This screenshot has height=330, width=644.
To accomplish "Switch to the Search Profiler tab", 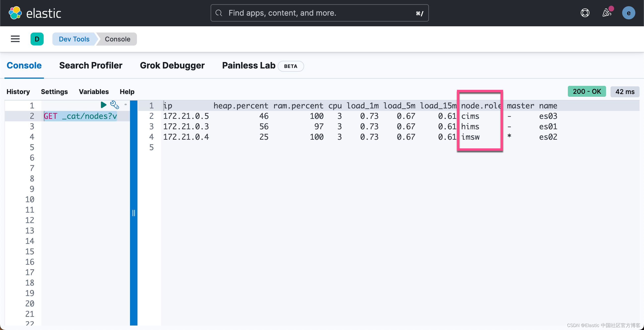I will [91, 66].
